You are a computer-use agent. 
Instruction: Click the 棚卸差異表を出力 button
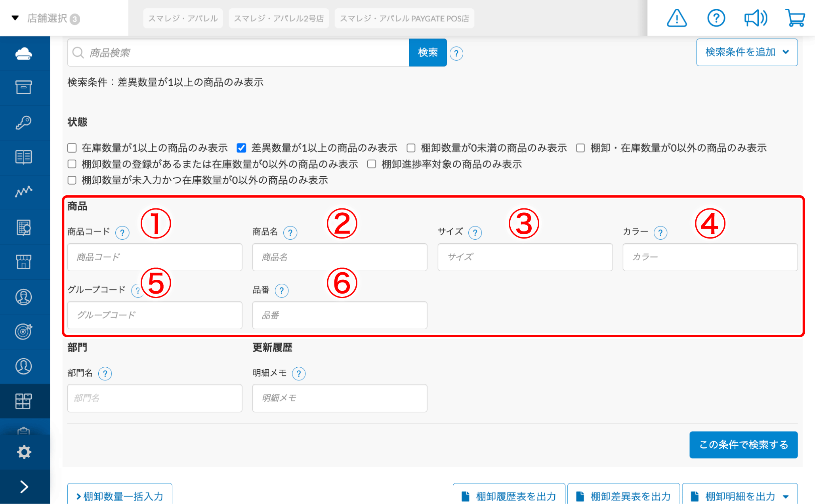[x=623, y=496]
